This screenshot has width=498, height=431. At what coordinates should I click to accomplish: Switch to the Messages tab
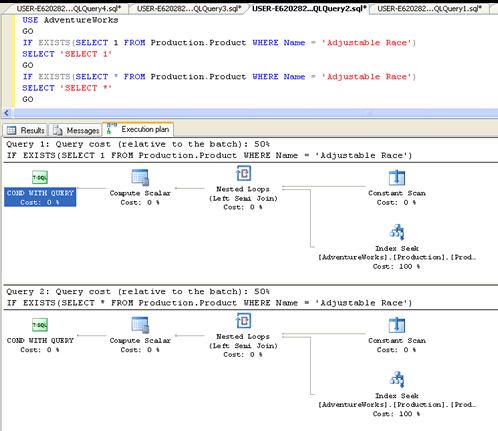pyautogui.click(x=76, y=130)
